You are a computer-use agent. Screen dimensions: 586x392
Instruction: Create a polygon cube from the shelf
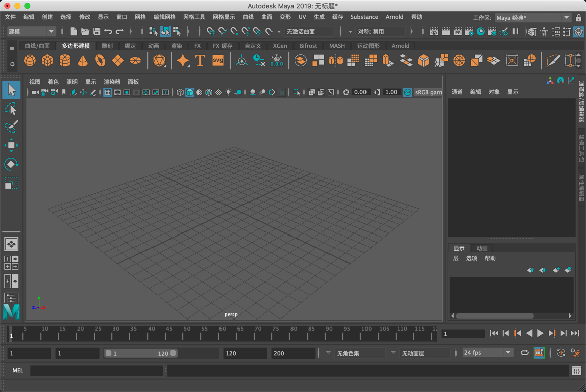(47, 60)
